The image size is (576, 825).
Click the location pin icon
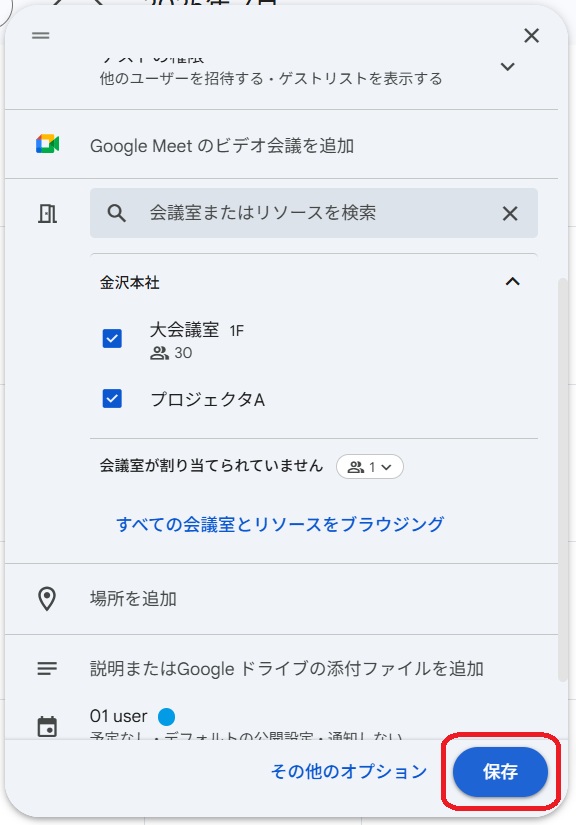coord(47,599)
